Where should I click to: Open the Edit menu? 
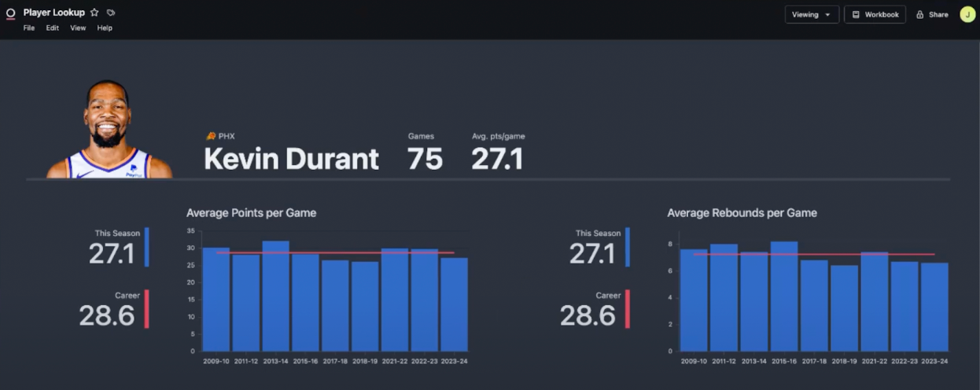tap(53, 28)
